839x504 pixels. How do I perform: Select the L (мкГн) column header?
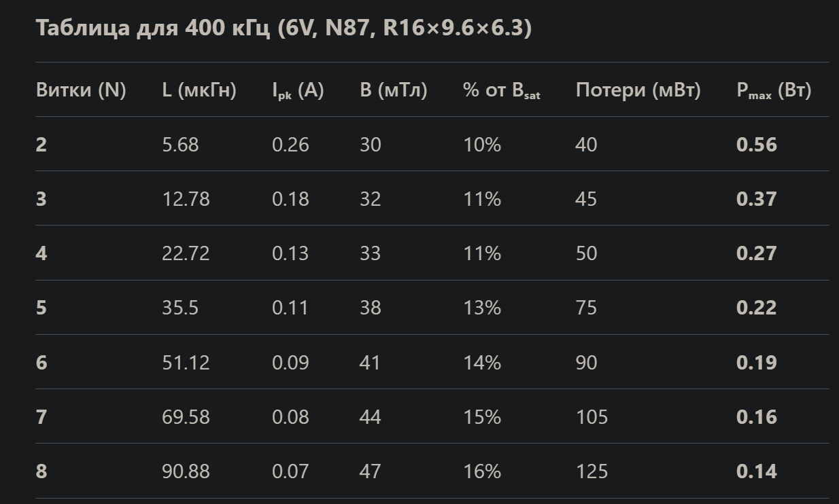pos(199,90)
